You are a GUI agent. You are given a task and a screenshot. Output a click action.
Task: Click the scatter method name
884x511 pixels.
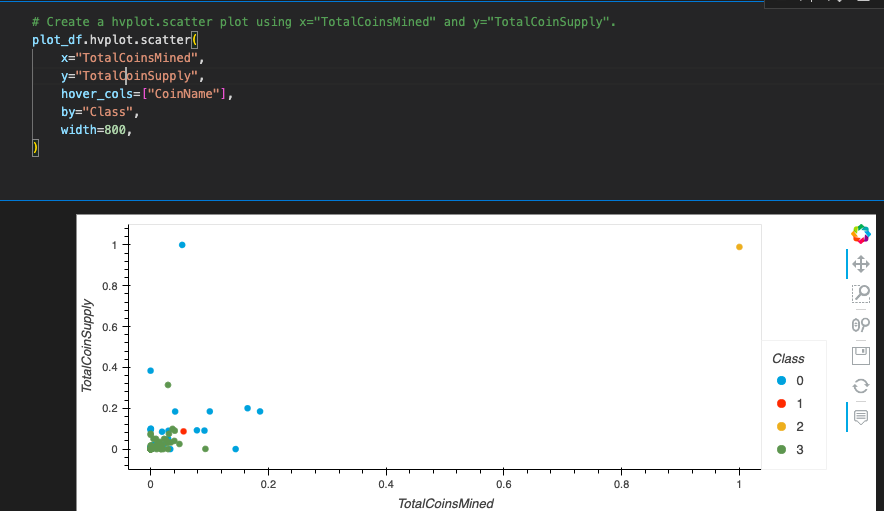tap(166, 40)
